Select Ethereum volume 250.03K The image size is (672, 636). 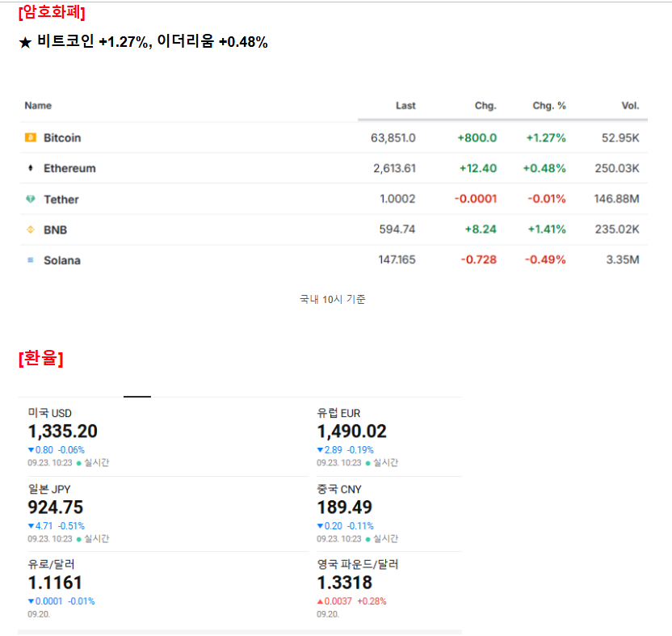point(617,168)
